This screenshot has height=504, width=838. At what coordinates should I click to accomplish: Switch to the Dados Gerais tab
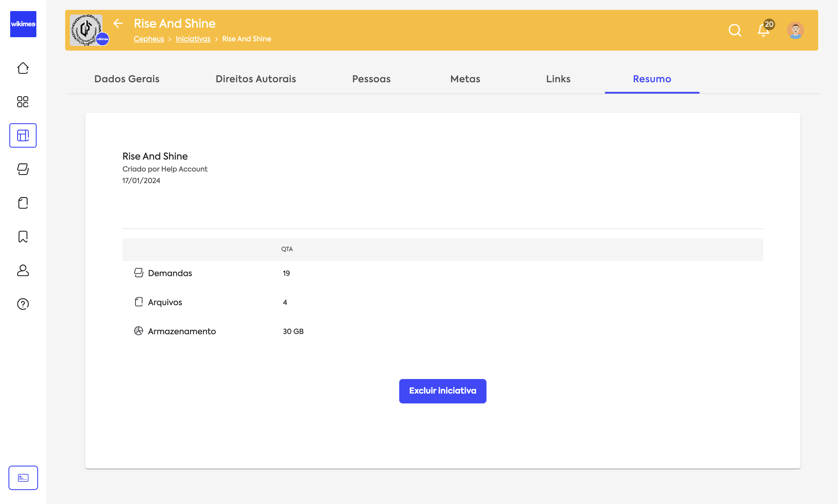pyautogui.click(x=127, y=79)
